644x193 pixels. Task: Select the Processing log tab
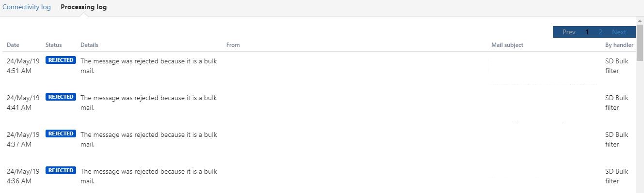[84, 7]
